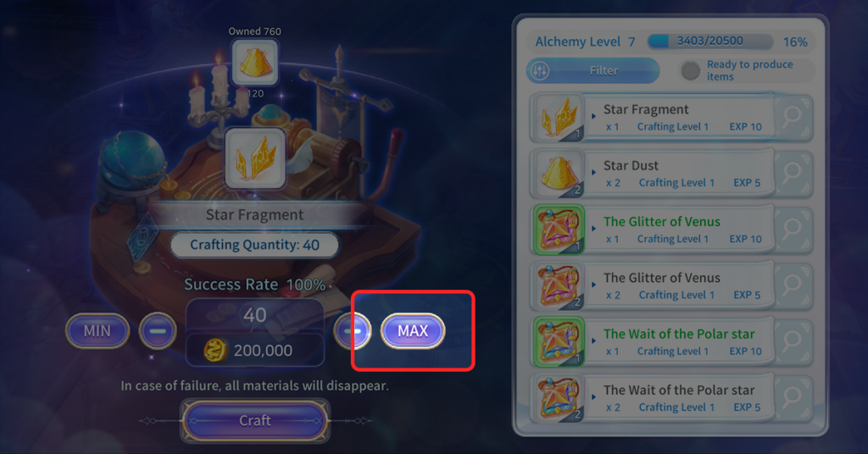The height and width of the screenshot is (454, 868).
Task: Toggle Ready to produce items switch
Action: (x=690, y=71)
